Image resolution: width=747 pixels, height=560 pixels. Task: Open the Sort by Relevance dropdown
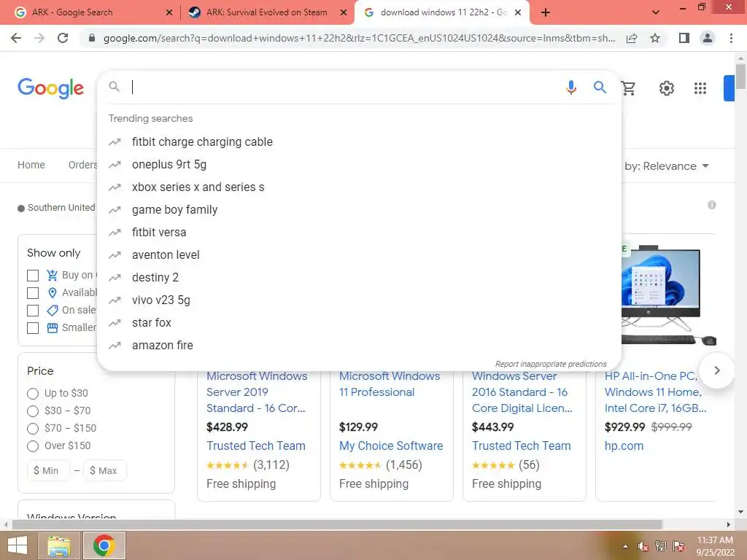pos(667,166)
